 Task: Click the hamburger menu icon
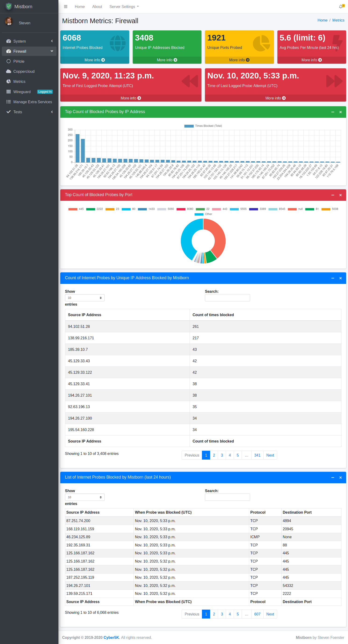pyautogui.click(x=66, y=7)
